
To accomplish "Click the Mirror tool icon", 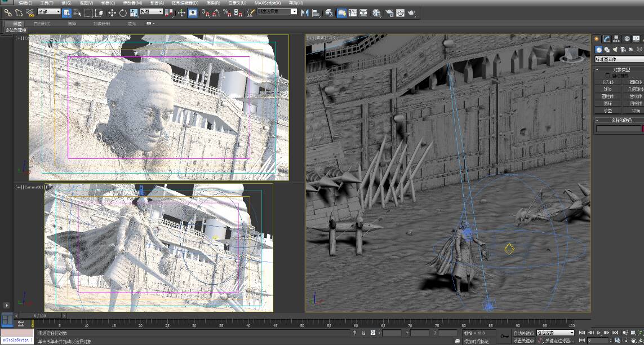I will [x=305, y=13].
